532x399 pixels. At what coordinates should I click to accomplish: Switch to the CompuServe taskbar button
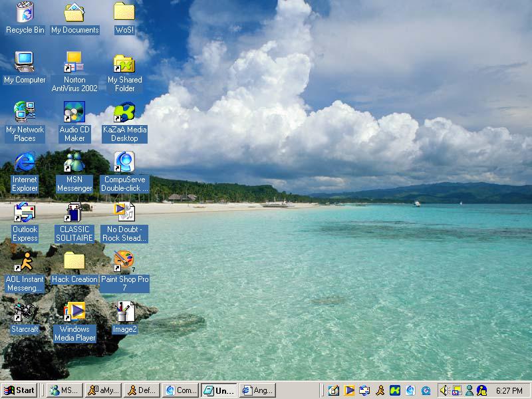[x=180, y=390]
